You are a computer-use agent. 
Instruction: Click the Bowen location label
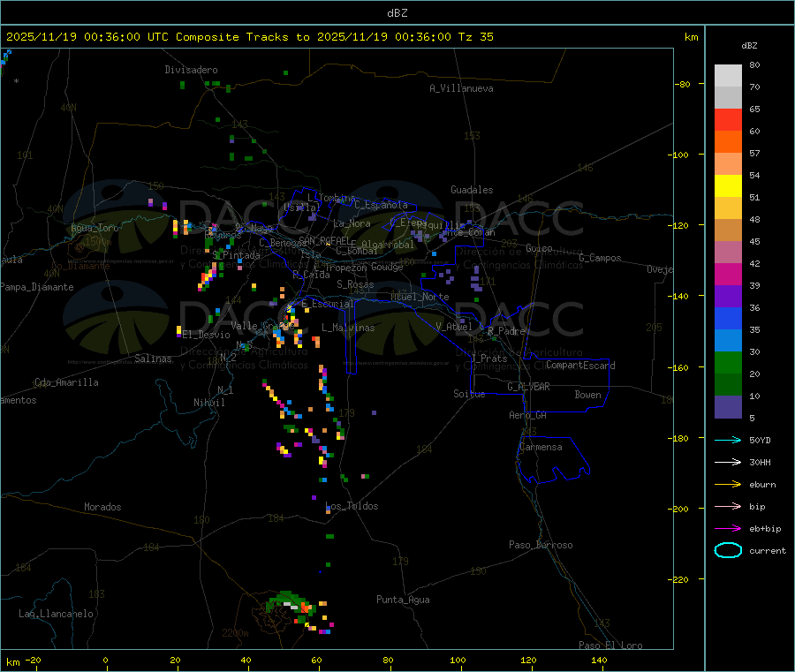[x=588, y=395]
